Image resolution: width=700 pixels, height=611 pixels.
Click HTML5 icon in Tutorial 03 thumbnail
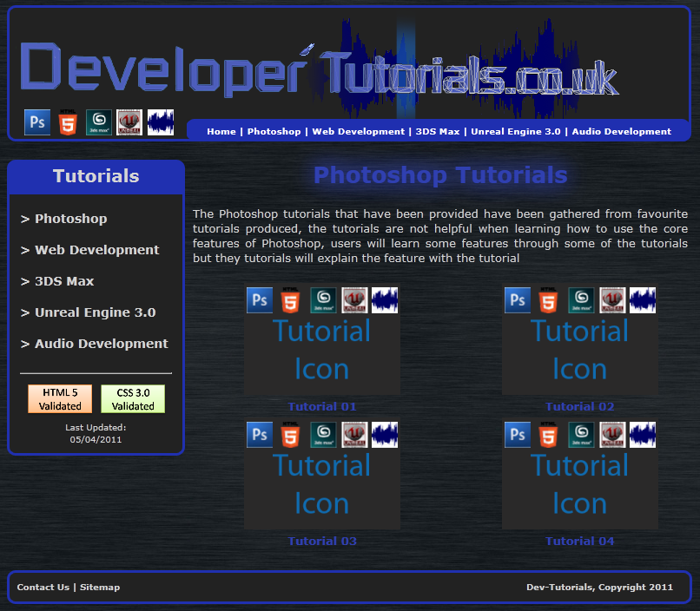pyautogui.click(x=290, y=435)
